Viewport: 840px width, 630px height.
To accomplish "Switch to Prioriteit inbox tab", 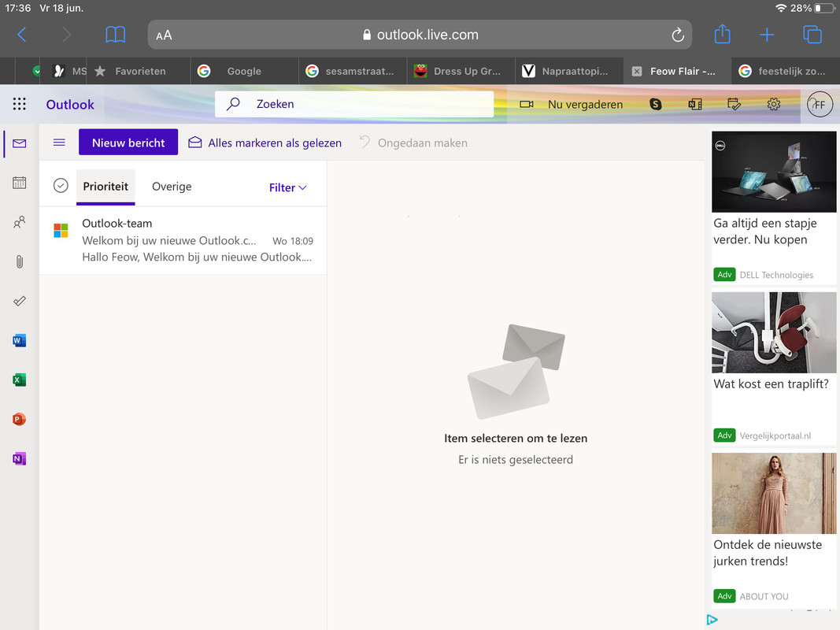I will point(105,187).
